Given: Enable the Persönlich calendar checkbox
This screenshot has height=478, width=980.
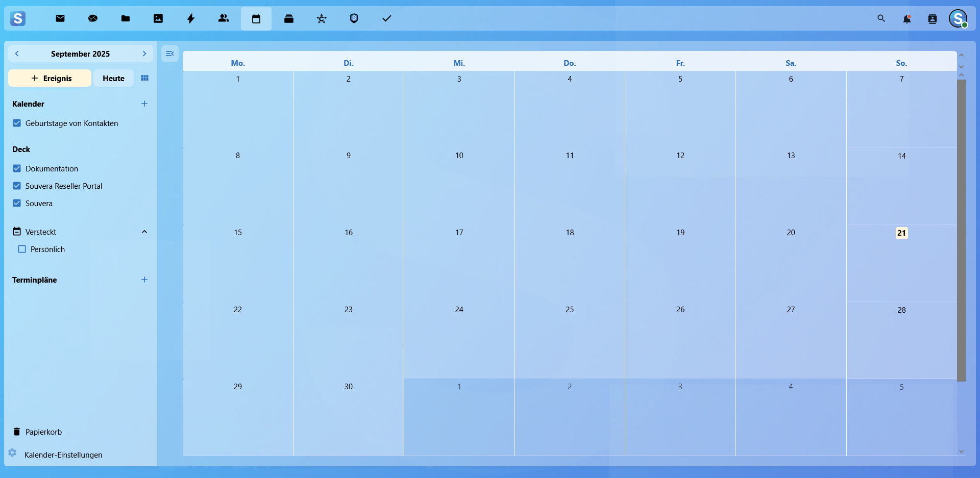Looking at the screenshot, I should coord(22,249).
